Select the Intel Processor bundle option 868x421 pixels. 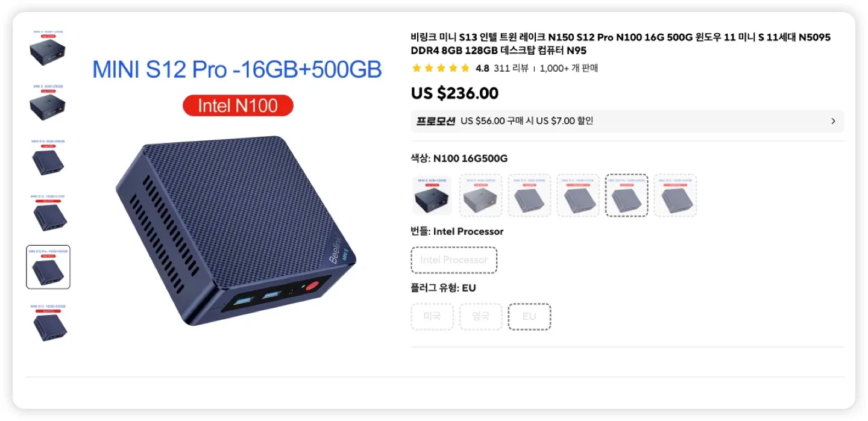pos(454,260)
